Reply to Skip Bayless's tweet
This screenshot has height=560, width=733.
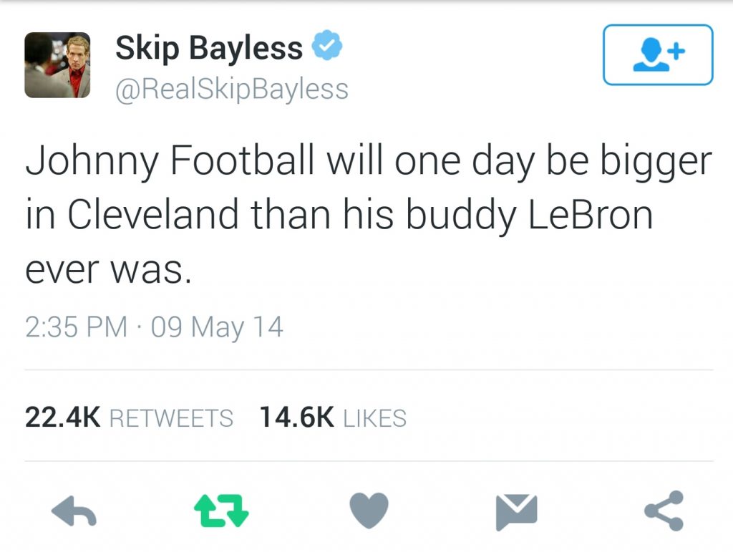pos(75,511)
